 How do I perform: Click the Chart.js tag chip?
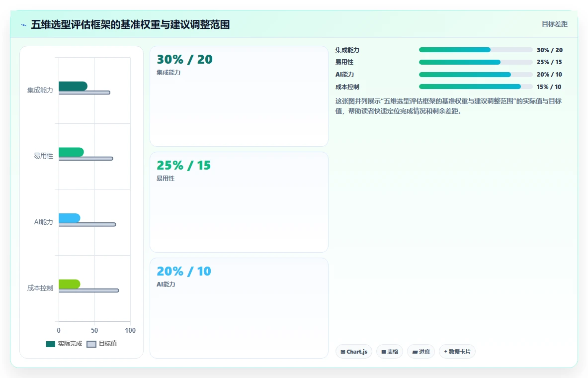click(x=353, y=352)
